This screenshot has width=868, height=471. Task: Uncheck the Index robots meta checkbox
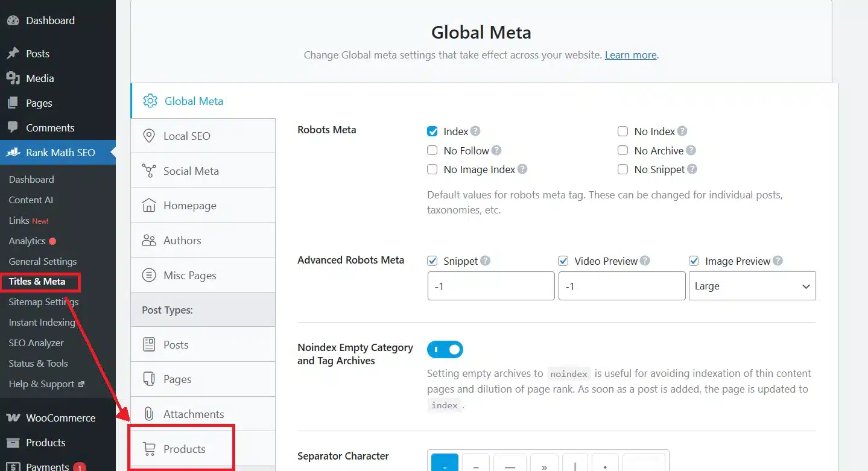pos(432,131)
